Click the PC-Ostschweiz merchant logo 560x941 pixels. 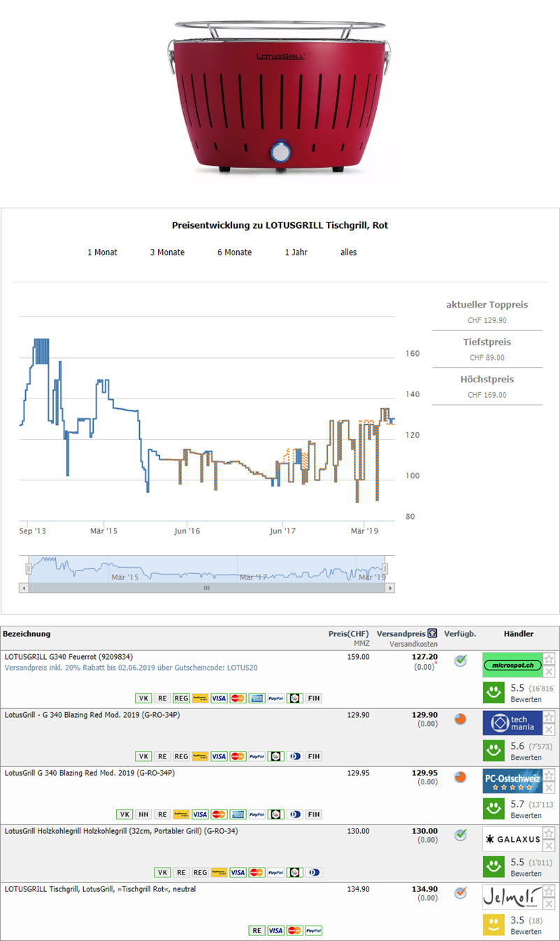coord(512,781)
